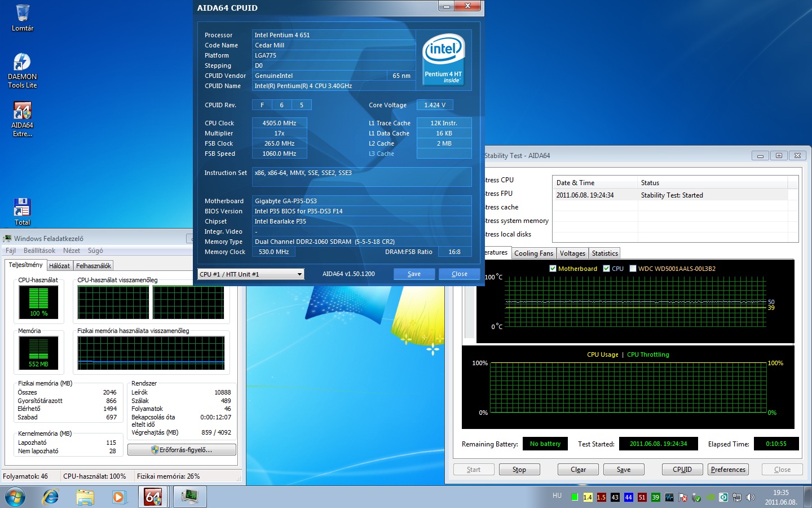Screen dimensions: 812x508
Task: Open the Beállítások menu in Task Manager
Action: [x=39, y=251]
